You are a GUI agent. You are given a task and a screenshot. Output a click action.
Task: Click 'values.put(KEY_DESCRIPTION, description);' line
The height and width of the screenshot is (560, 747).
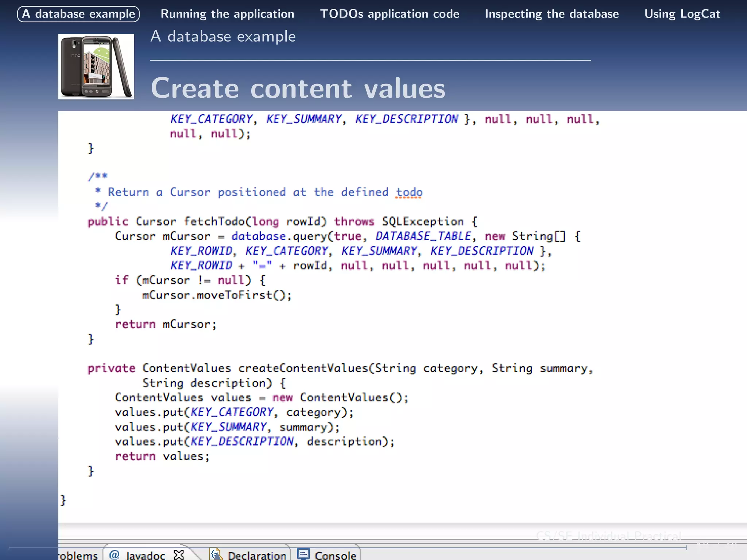click(x=255, y=442)
